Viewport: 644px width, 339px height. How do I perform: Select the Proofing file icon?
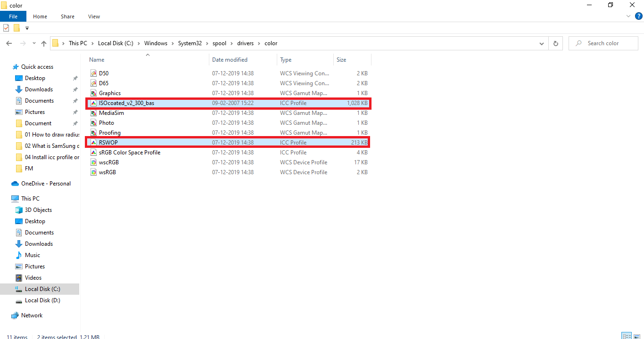(x=93, y=133)
